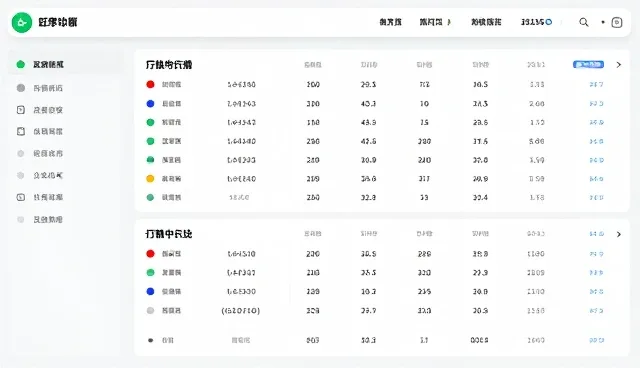640x368 pixels.
Task: Click the value 35.8 in the lower table
Action: 480,254
